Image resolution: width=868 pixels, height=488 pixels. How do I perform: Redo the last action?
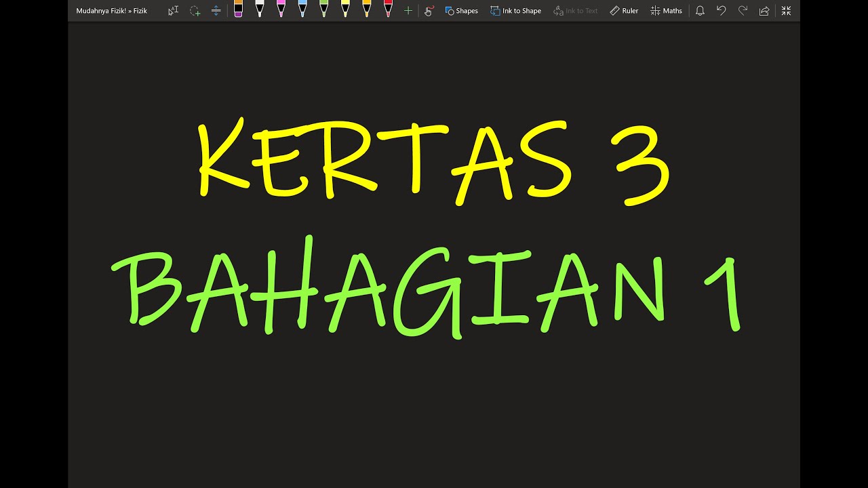pos(743,10)
